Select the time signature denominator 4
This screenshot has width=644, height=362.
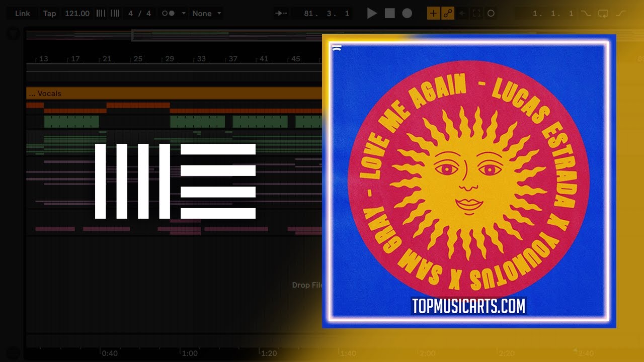coord(148,14)
